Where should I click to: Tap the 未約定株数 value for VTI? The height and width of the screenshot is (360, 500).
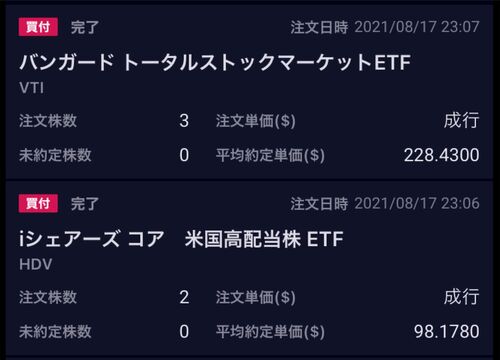click(184, 155)
